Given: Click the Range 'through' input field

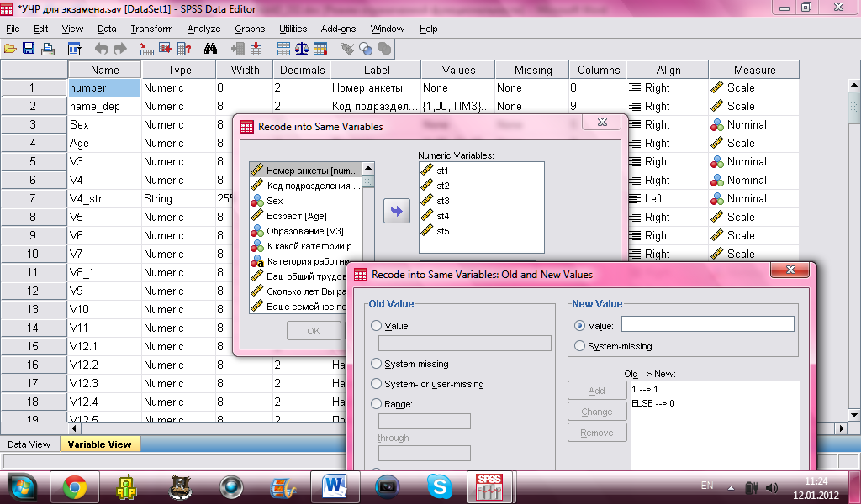Looking at the screenshot, I should point(425,453).
